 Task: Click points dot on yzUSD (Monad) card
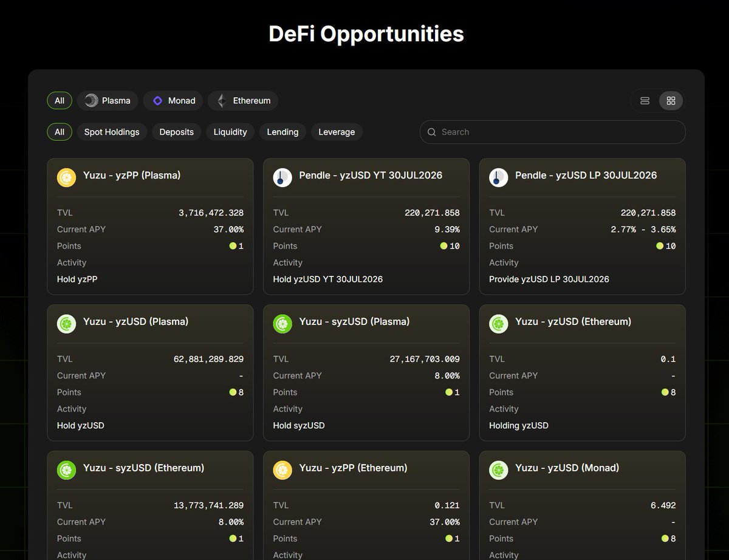pos(665,539)
